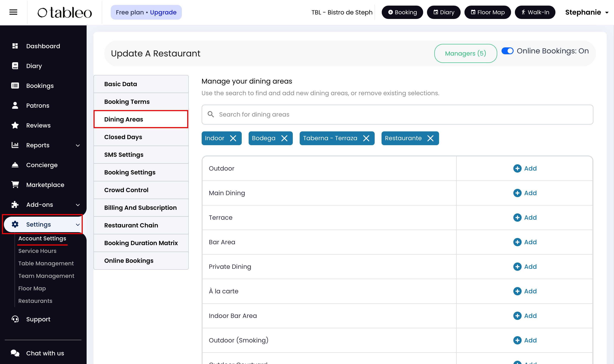
Task: Remove the Restaurante dining area tag
Action: point(430,138)
